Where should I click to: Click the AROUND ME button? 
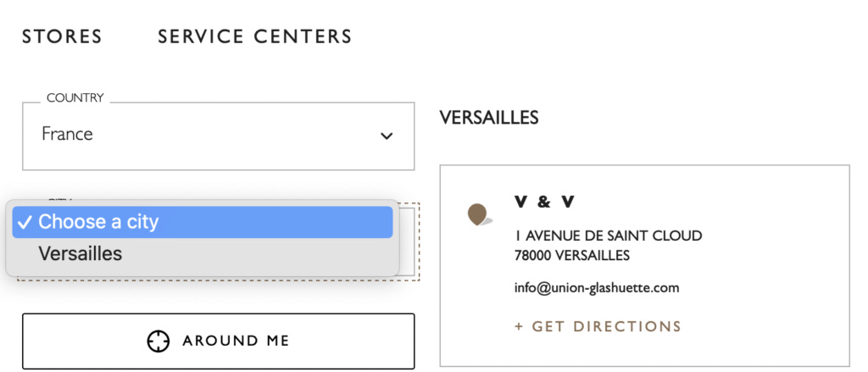pos(218,341)
